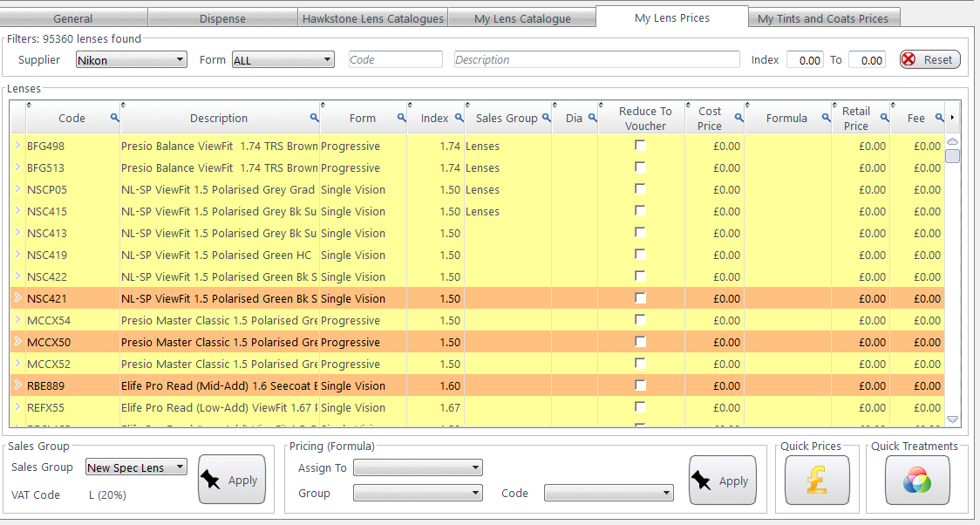Select the REFX55 code cell
This screenshot has width=980, height=525.
(72, 407)
